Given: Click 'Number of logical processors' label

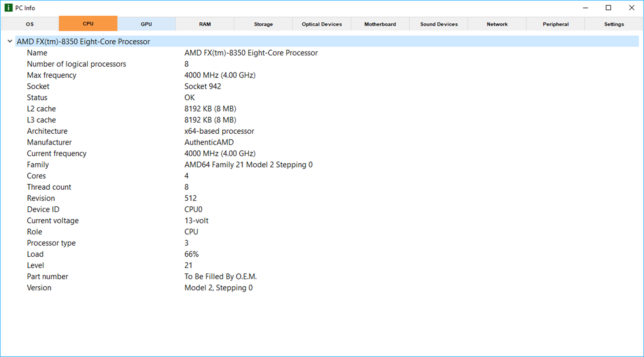Looking at the screenshot, I should [76, 64].
